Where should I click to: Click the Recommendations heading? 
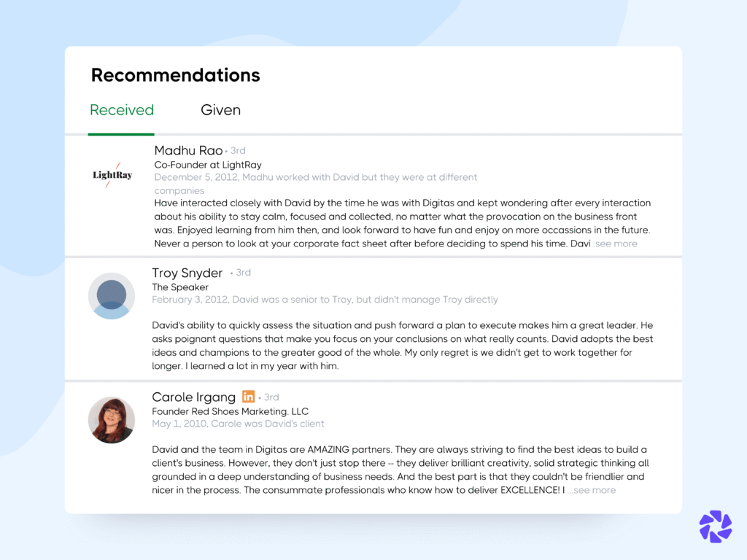pos(175,74)
